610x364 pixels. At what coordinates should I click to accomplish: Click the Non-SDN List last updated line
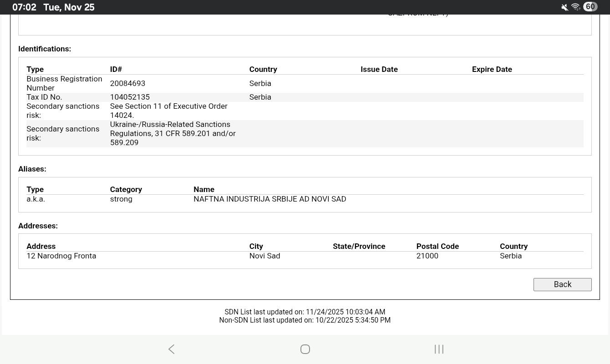pos(305,320)
